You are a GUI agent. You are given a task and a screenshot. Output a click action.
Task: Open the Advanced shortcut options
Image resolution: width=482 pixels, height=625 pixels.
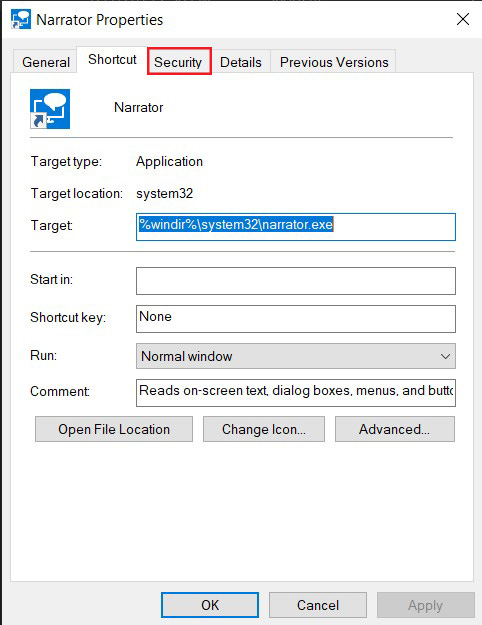coord(395,429)
